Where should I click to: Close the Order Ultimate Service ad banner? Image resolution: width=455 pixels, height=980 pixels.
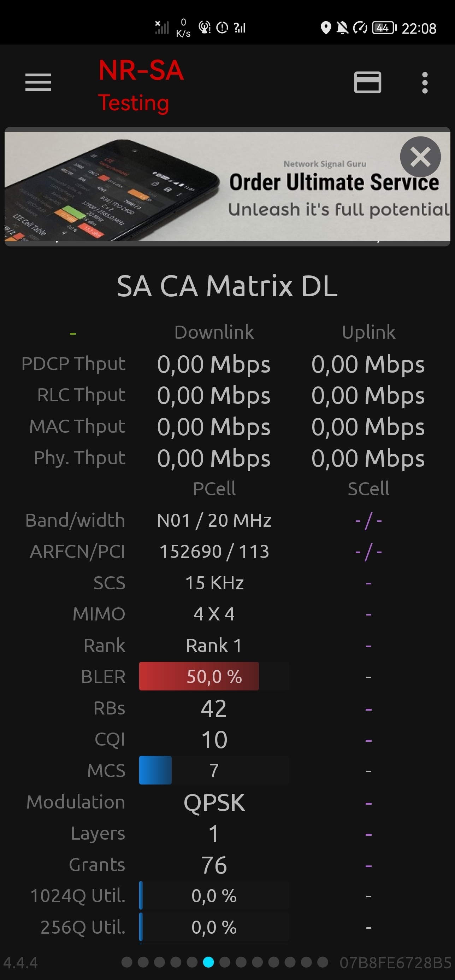[x=420, y=156]
